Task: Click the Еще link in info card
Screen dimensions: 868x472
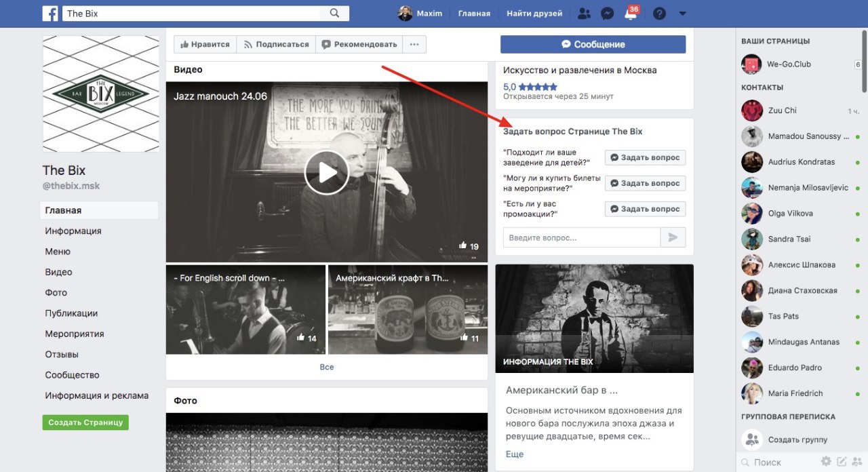Action: 515,454
